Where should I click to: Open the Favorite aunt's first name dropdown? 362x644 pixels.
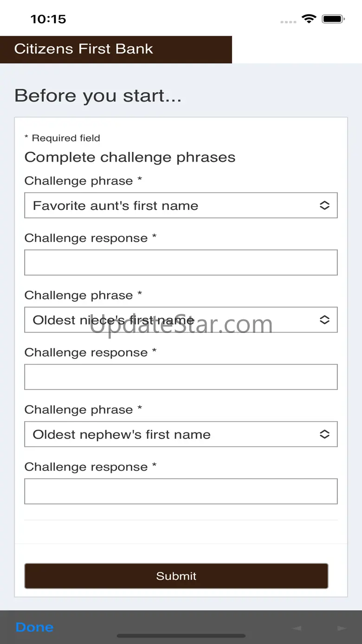[181, 205]
